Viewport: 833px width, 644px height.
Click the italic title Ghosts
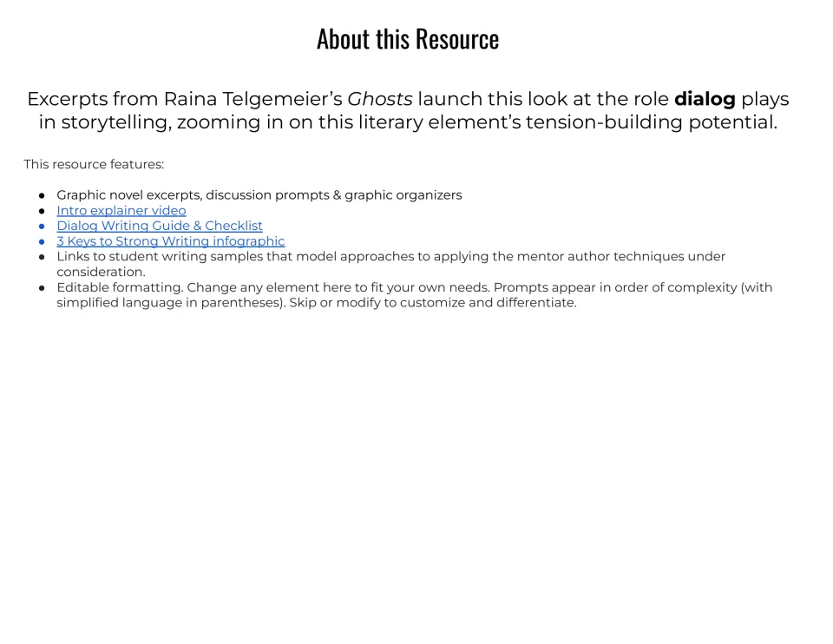(380, 99)
